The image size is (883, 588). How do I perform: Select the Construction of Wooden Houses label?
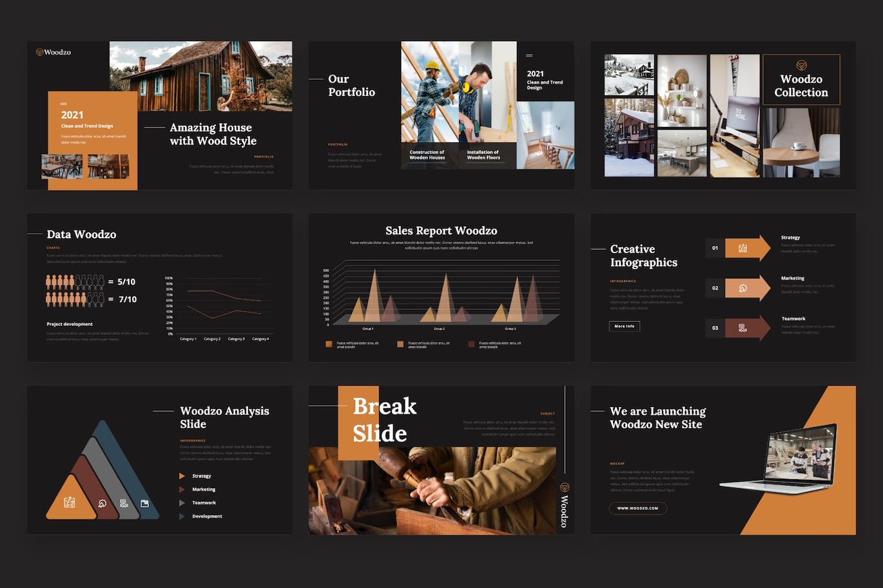tap(429, 155)
